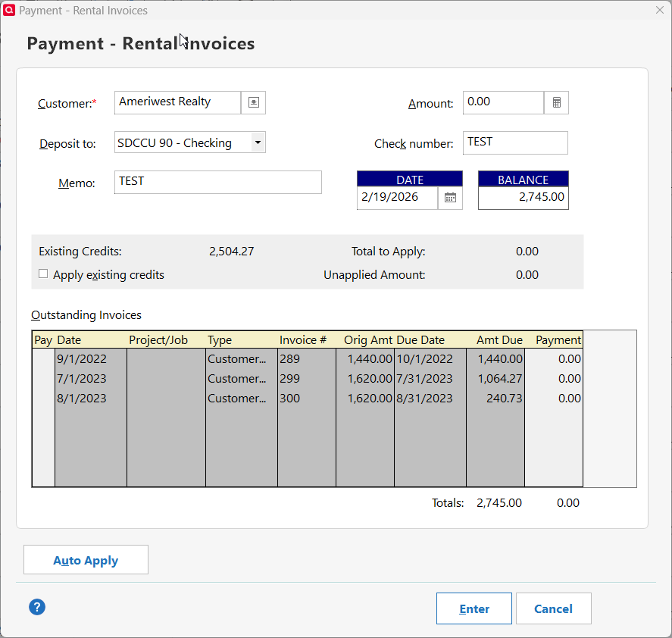
Task: Click the Customer name input field
Action: (x=177, y=102)
